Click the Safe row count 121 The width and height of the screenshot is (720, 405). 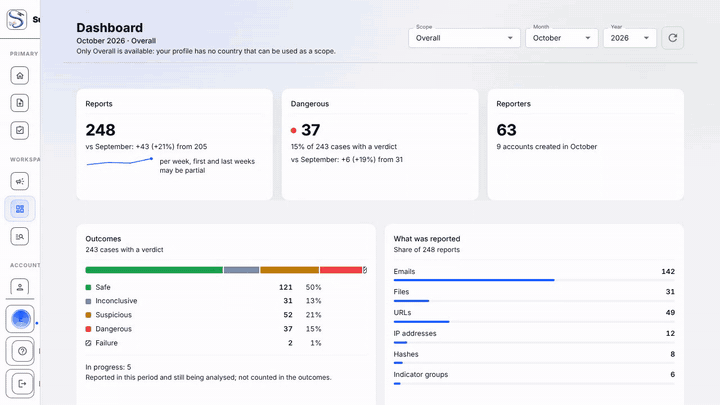coord(286,287)
